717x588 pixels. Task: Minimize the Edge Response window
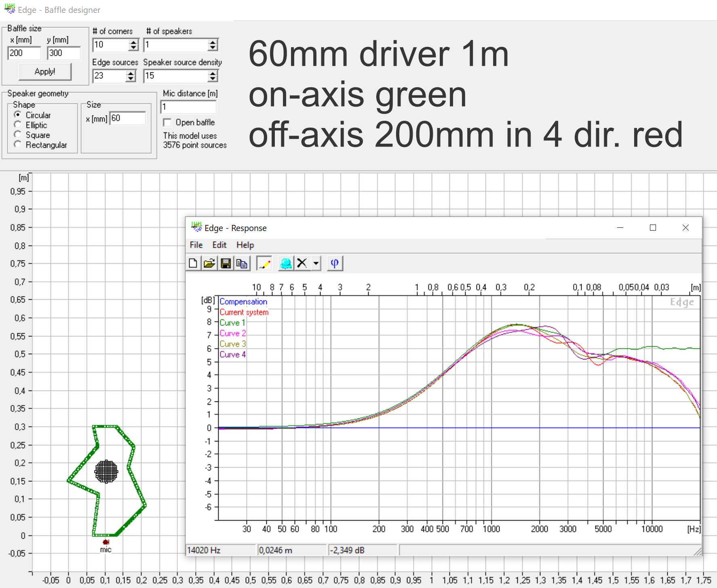[x=620, y=228]
